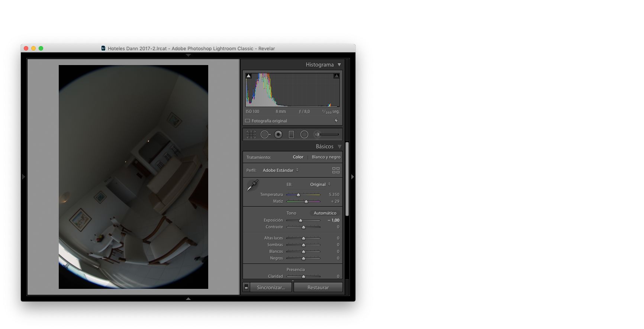Image resolution: width=644 pixels, height=329 pixels.
Task: Enable the Fotografía original checkbox
Action: pos(248,121)
